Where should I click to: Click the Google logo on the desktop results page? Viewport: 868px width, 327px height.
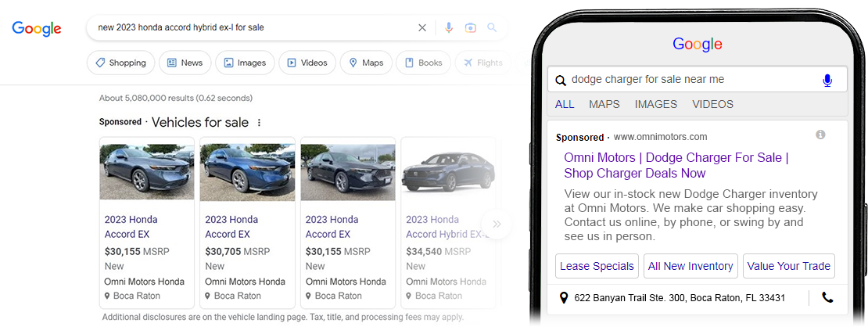pos(37,29)
